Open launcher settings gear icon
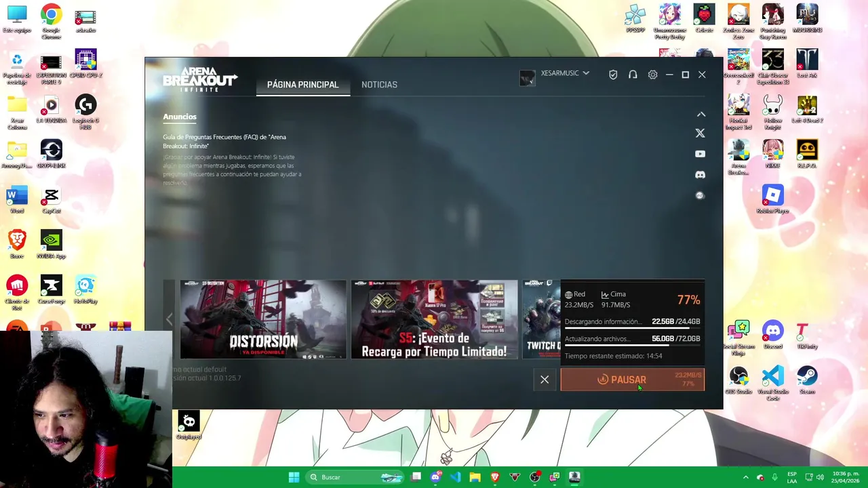 [x=652, y=75]
